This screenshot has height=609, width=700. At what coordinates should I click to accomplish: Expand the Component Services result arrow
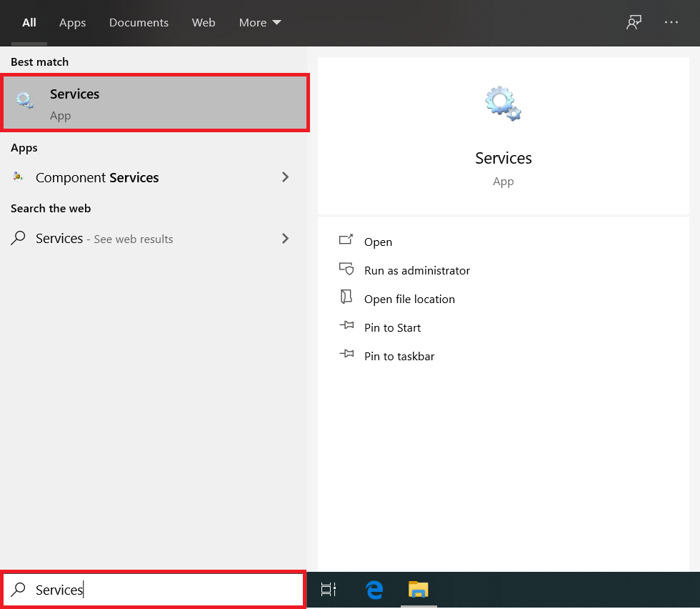(x=285, y=177)
